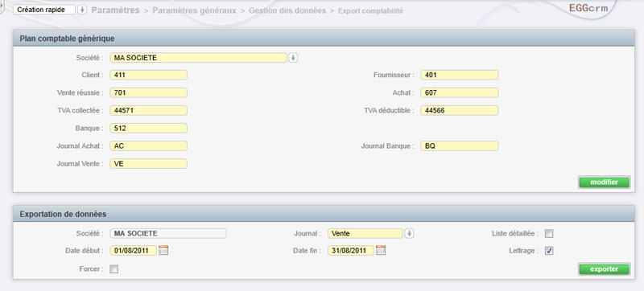Click the green exporter button

(604, 269)
